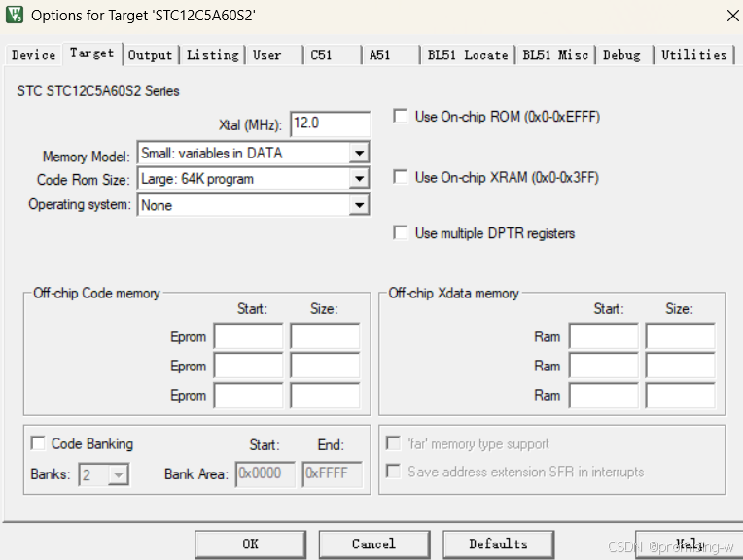Click the Cancel button
Viewport: 743px width, 560px height.
pyautogui.click(x=374, y=544)
